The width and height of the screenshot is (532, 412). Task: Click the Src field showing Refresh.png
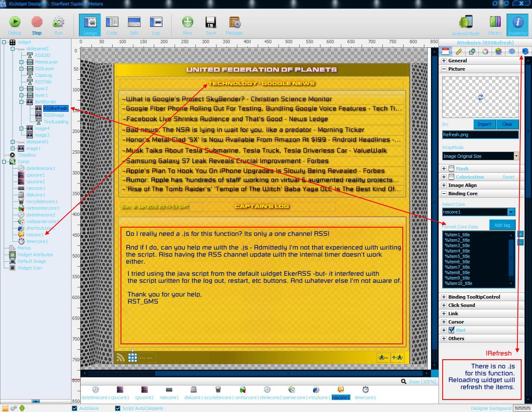tap(480, 135)
